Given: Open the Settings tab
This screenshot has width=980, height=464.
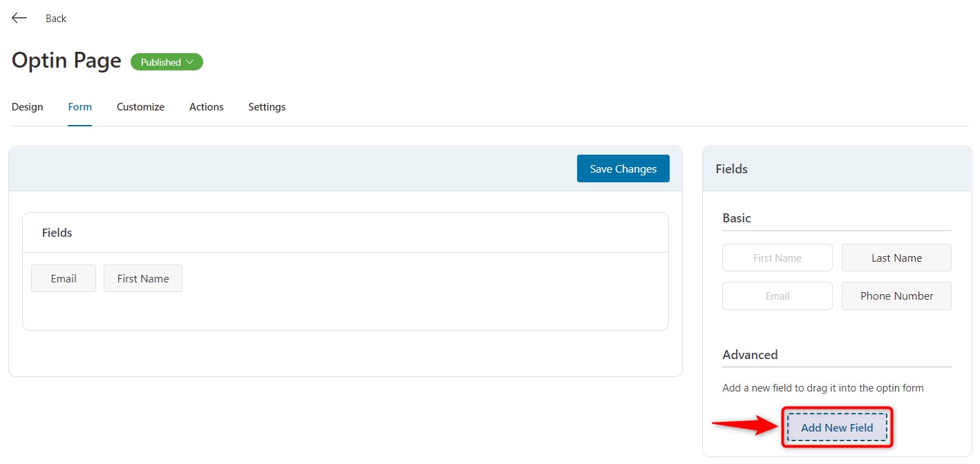Looking at the screenshot, I should (267, 106).
